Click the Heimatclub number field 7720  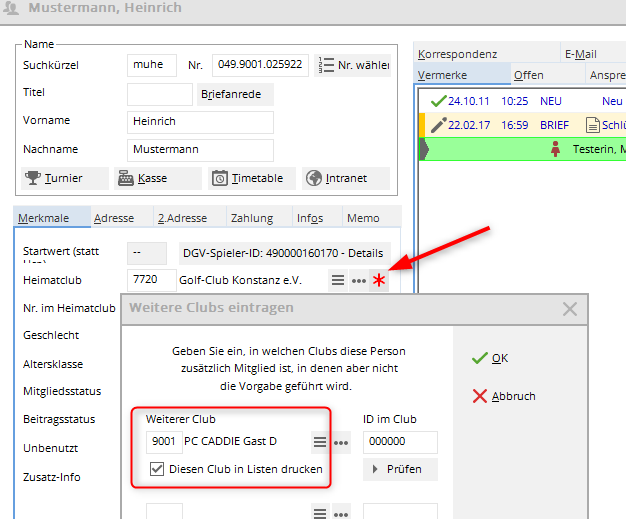point(152,280)
